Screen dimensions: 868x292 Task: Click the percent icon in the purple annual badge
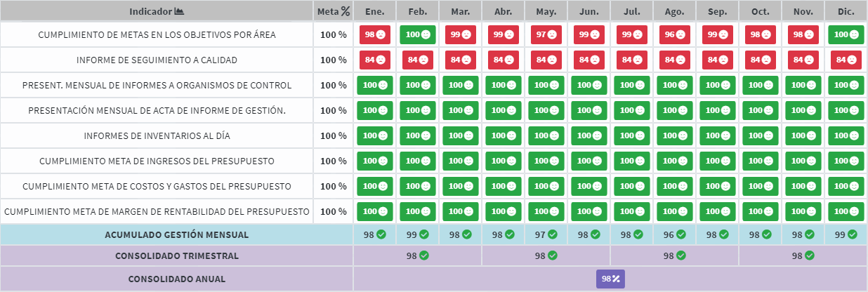616,279
